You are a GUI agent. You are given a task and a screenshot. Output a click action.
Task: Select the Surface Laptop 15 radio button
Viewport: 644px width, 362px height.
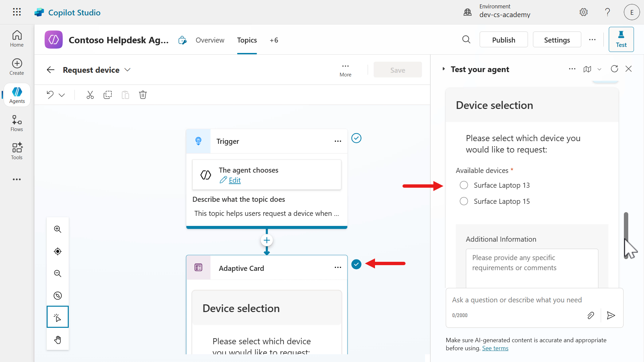tap(464, 201)
